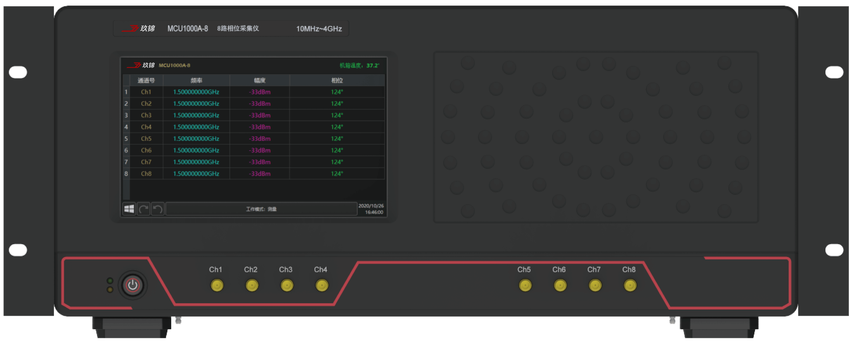Click Ch8 frequency 1.500000000GHz cell
Viewport: 868px width, 347px height.
[196, 174]
